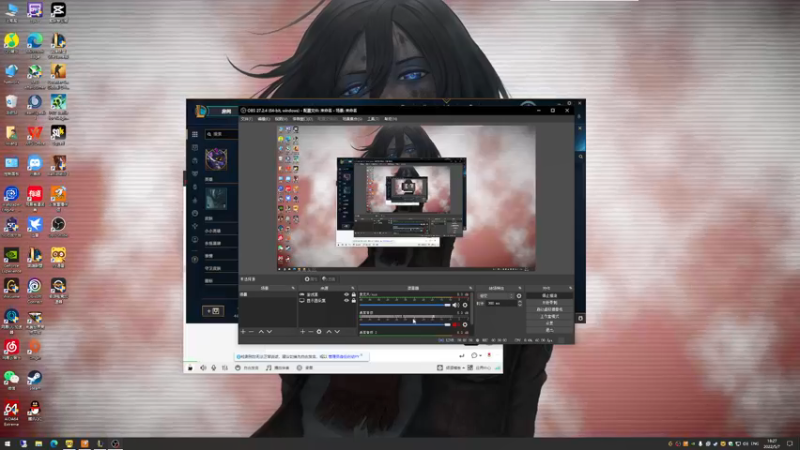Click OBS preview canvas
800x450 pixels.
click(406, 198)
